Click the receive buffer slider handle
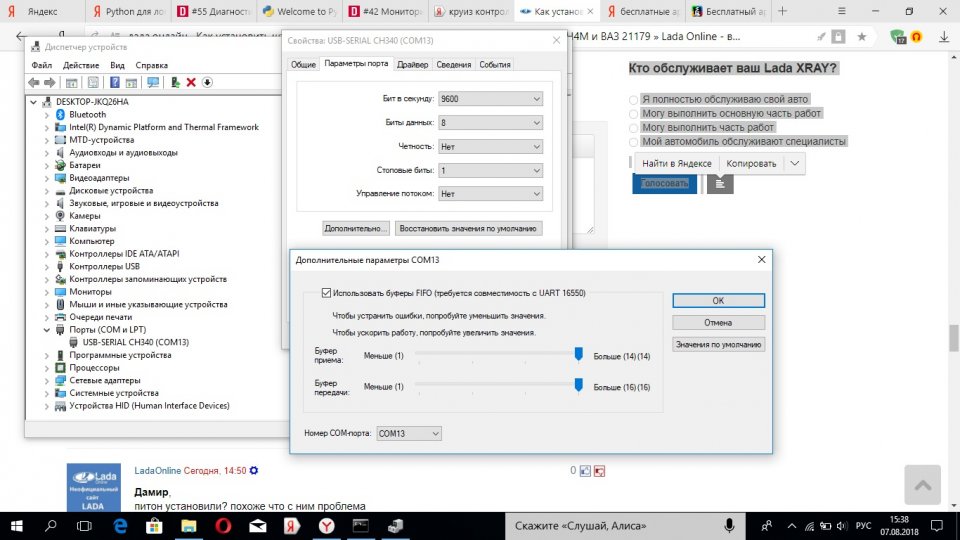 coord(578,354)
